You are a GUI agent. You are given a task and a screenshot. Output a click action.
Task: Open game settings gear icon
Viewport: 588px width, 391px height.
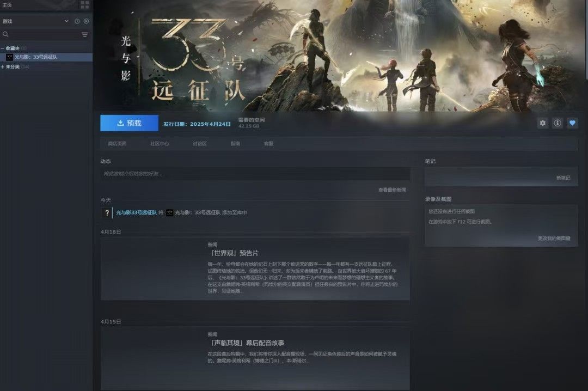tap(542, 123)
